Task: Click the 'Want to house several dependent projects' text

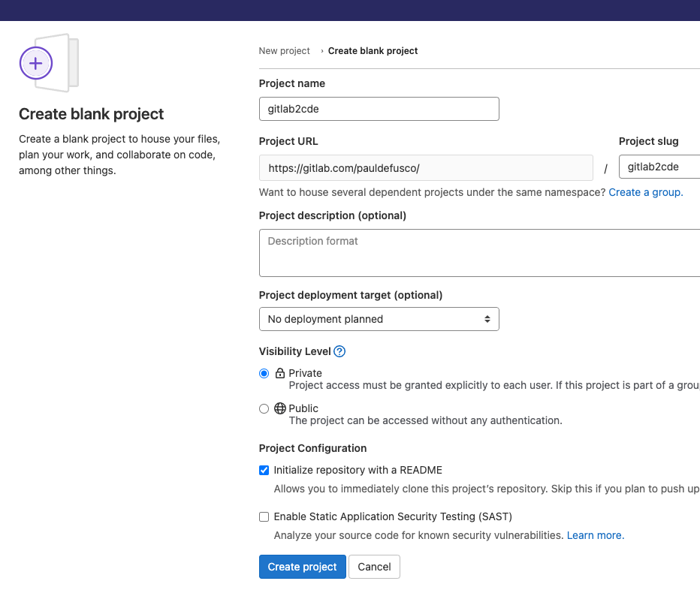Action: (x=432, y=192)
